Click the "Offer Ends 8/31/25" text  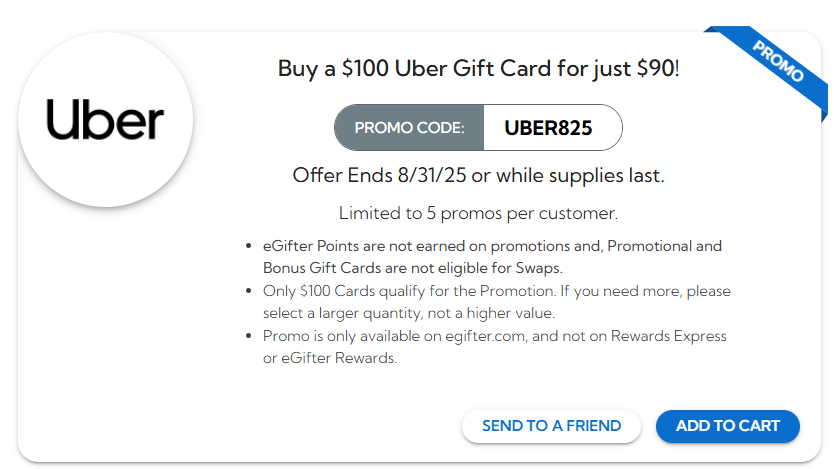(379, 175)
